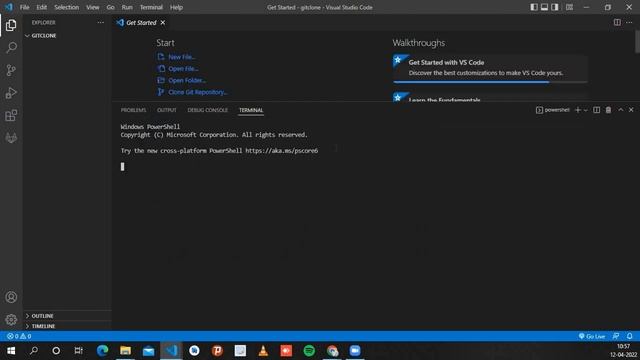Click Go Live in status bar
The height and width of the screenshot is (360, 640).
pos(592,336)
